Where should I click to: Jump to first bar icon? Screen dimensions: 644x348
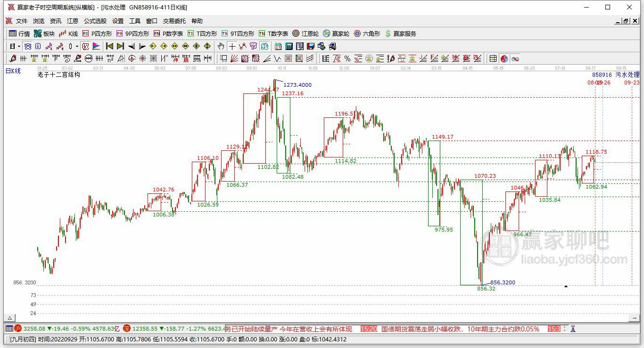pos(109,46)
